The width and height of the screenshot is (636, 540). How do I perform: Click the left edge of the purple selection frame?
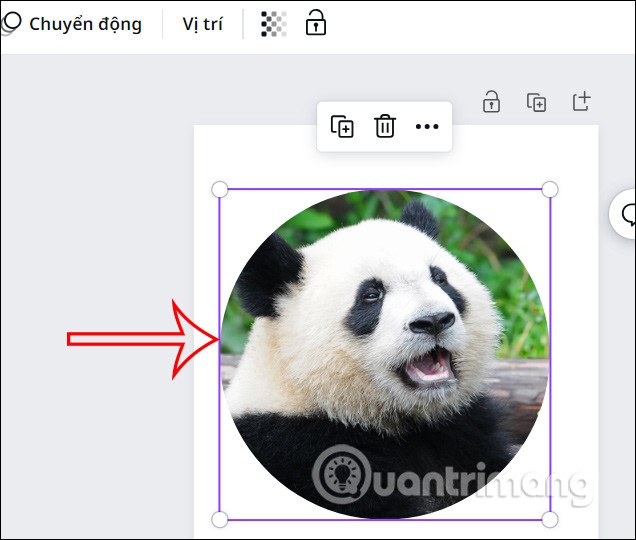[x=220, y=420]
